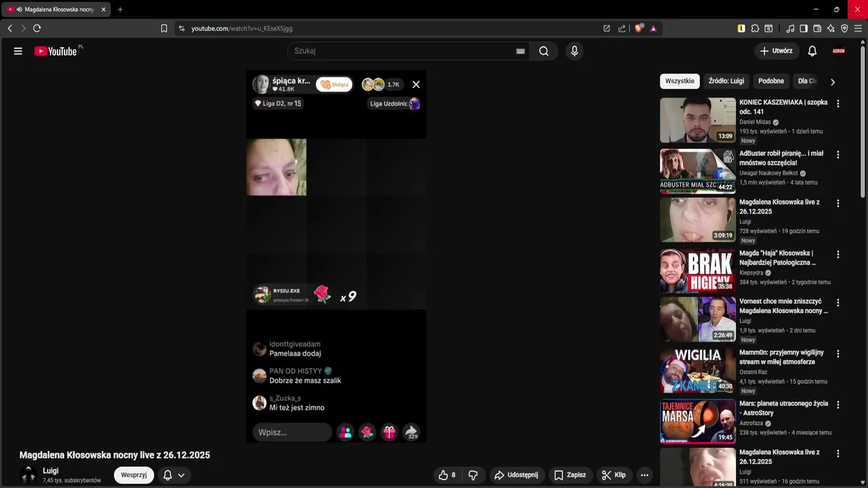
Task: Open the on-screen keyboard icon in search
Action: 520,51
